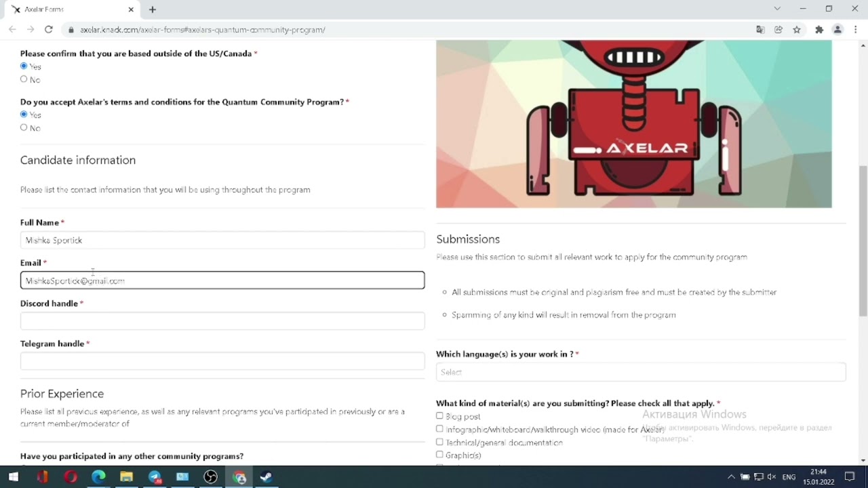Check the Blog post checkbox
This screenshot has width=868, height=488.
439,415
